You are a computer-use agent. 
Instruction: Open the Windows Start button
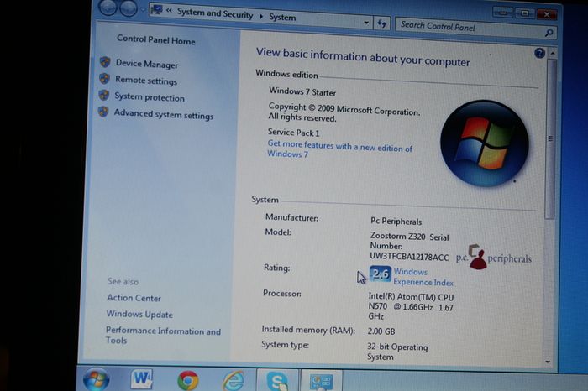click(x=96, y=380)
